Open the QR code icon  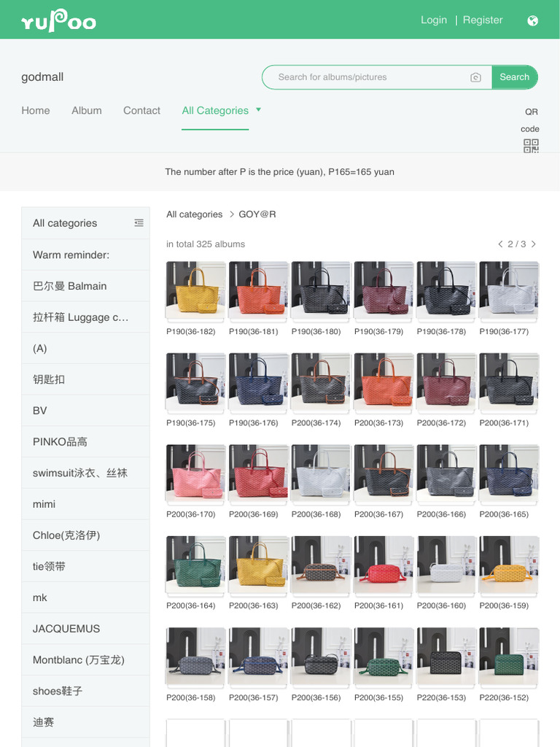(x=531, y=146)
